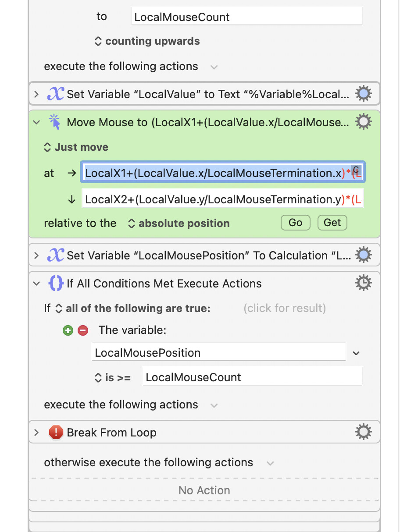This screenshot has width=400, height=532.
Task: Open the 'counting upwards' popup menu
Action: click(x=147, y=42)
